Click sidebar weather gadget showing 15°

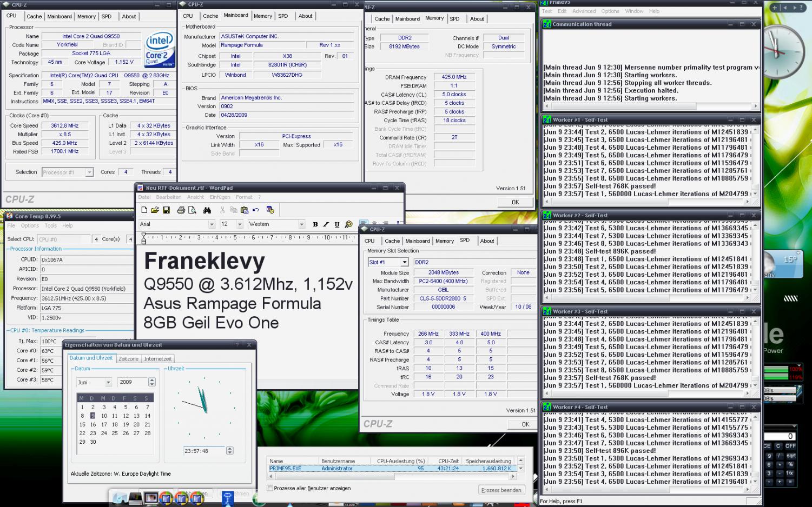click(782, 264)
